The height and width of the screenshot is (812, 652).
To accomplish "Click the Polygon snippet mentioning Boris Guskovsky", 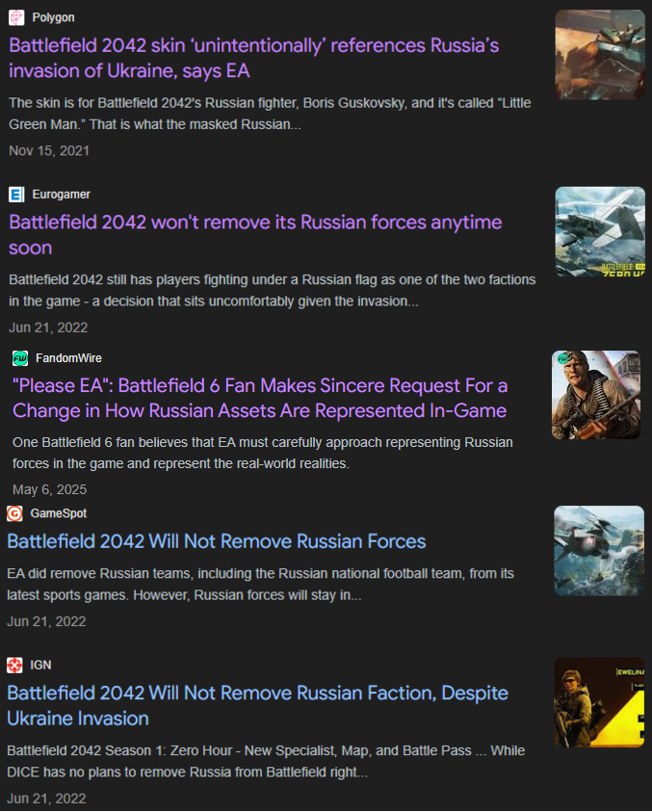I will tap(270, 114).
